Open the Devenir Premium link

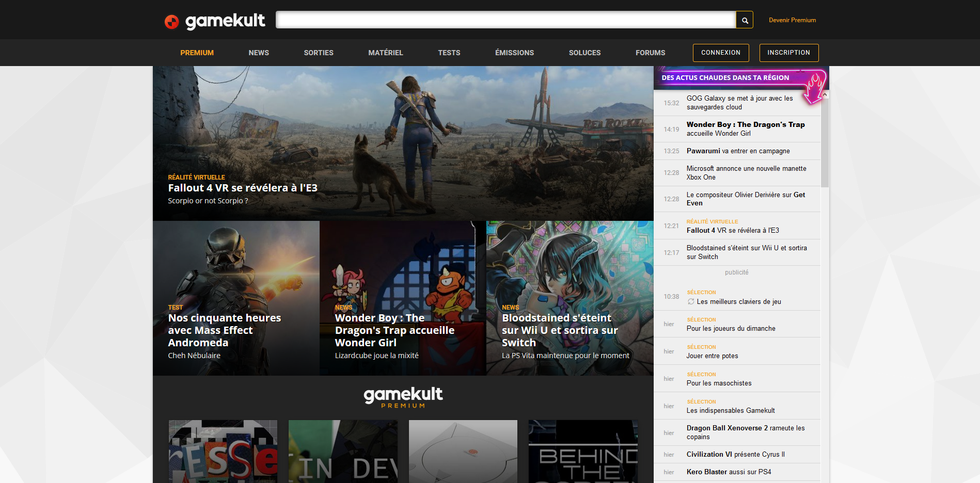tap(792, 20)
